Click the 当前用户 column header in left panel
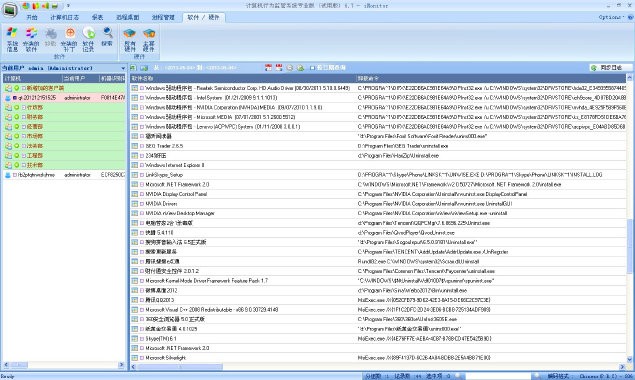The width and height of the screenshot is (635, 380). coord(81,78)
